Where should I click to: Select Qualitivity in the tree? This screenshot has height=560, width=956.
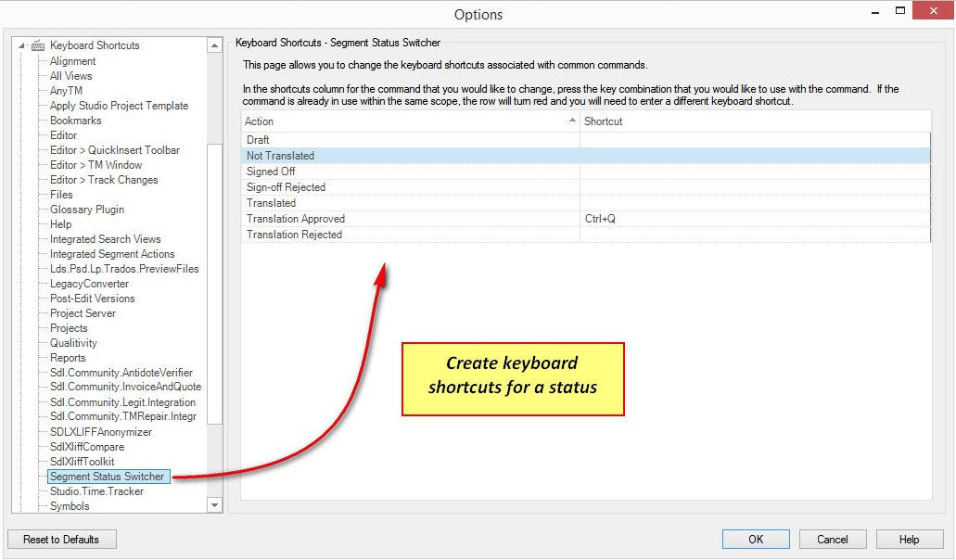coord(73,343)
